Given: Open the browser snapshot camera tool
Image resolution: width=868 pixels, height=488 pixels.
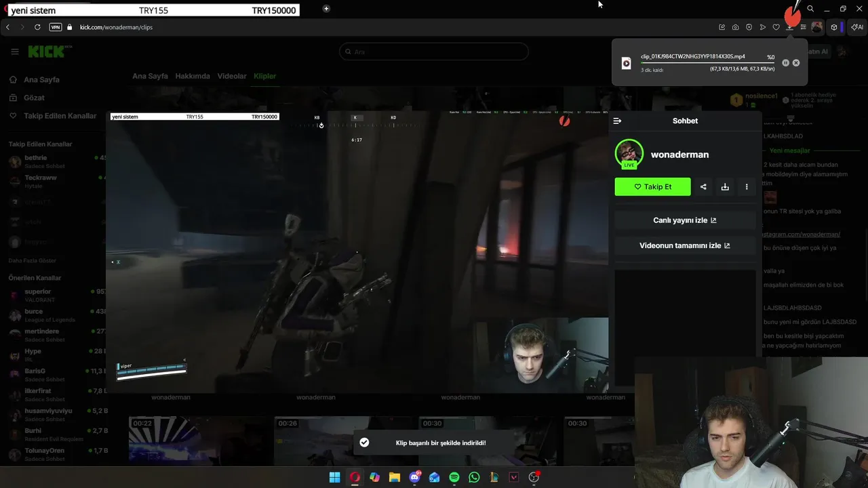Looking at the screenshot, I should click(736, 27).
